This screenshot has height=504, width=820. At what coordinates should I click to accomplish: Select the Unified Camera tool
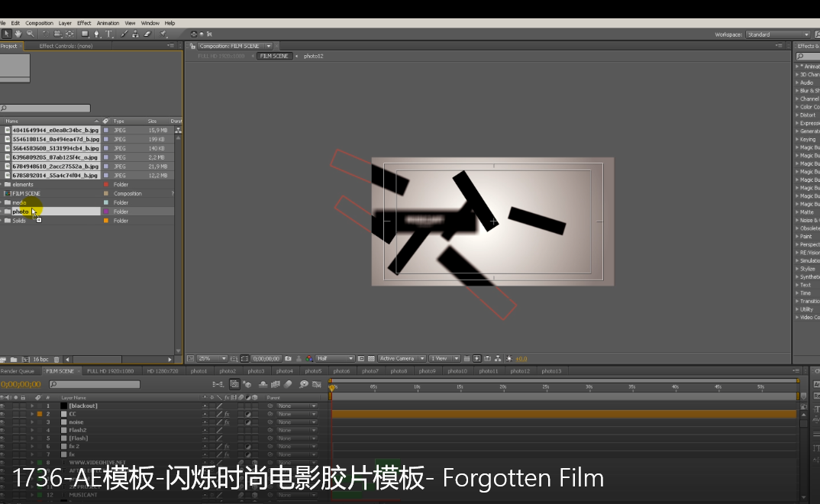57,34
